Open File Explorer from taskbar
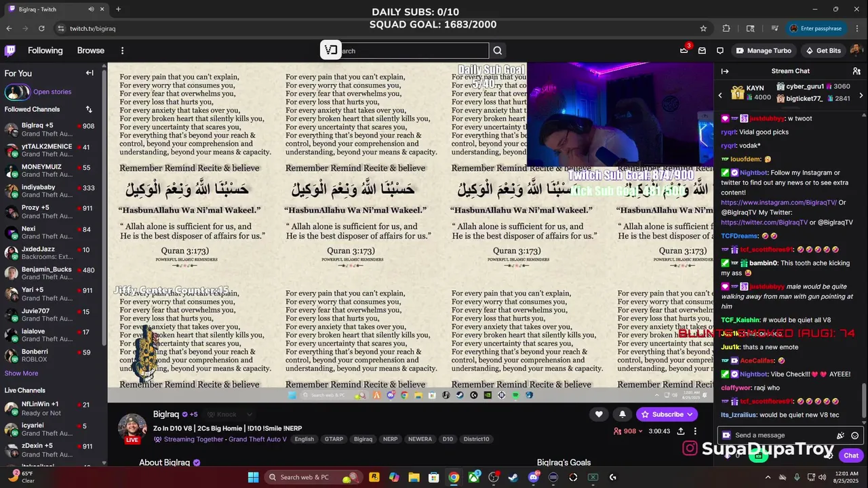 click(x=414, y=477)
